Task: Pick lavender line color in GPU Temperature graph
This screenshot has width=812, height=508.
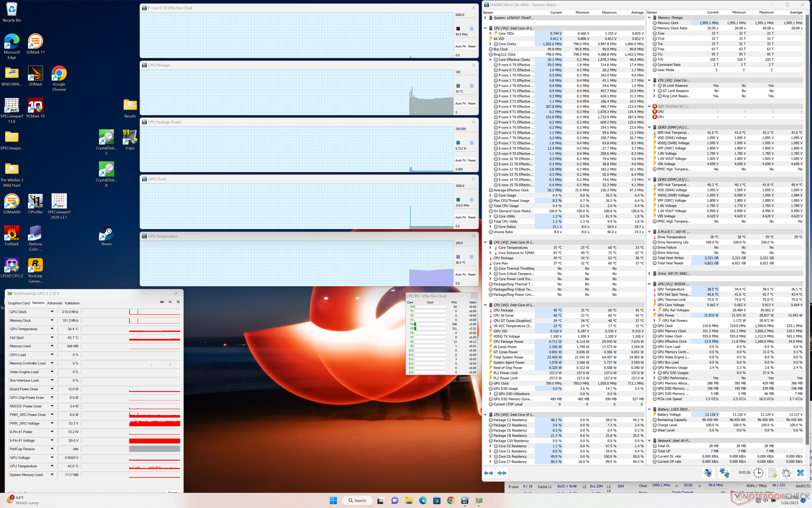Action: coord(458,257)
